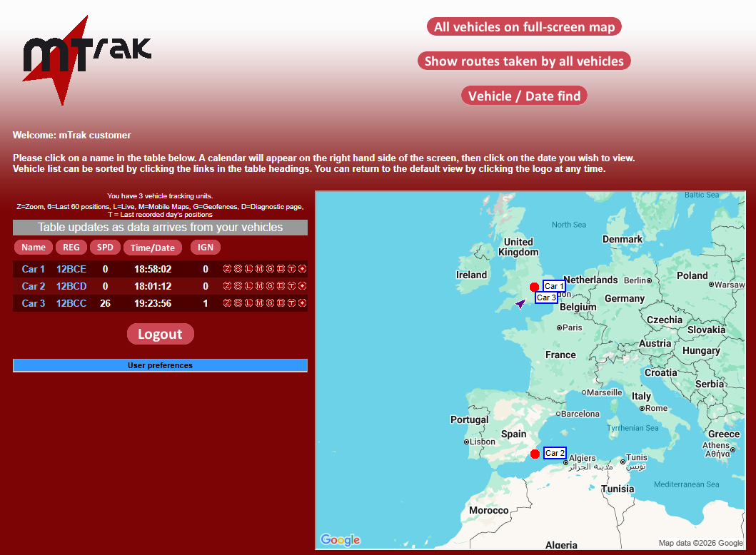Select Car 2 name link in table

tap(34, 286)
